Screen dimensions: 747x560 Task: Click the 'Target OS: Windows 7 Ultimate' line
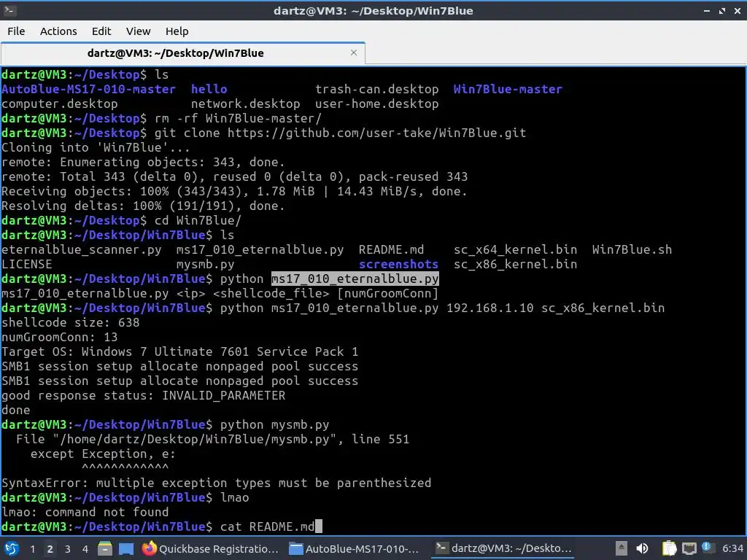point(179,351)
